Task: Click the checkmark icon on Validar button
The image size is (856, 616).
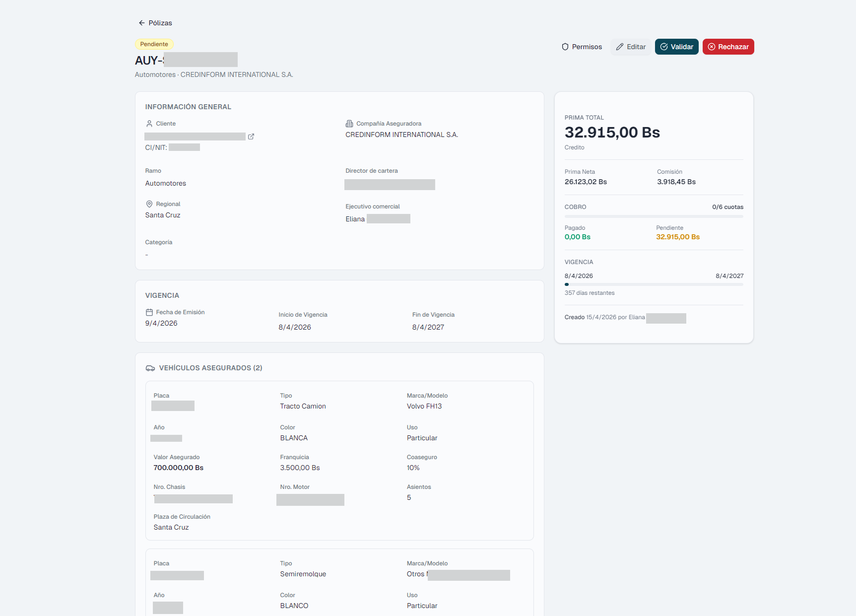Action: (663, 47)
